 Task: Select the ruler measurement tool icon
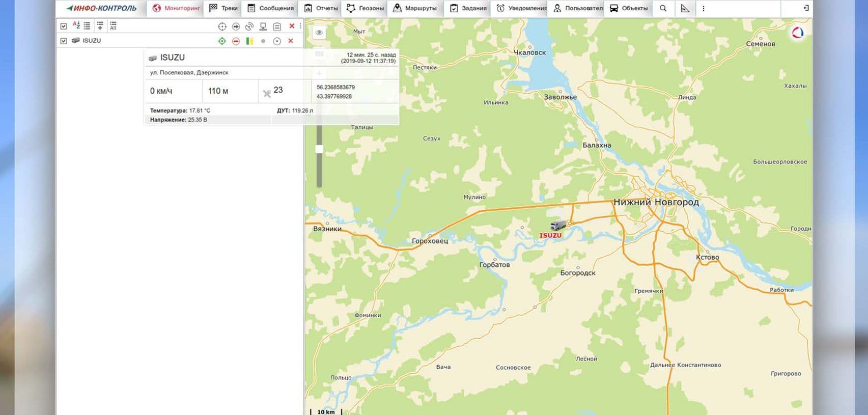pos(685,8)
